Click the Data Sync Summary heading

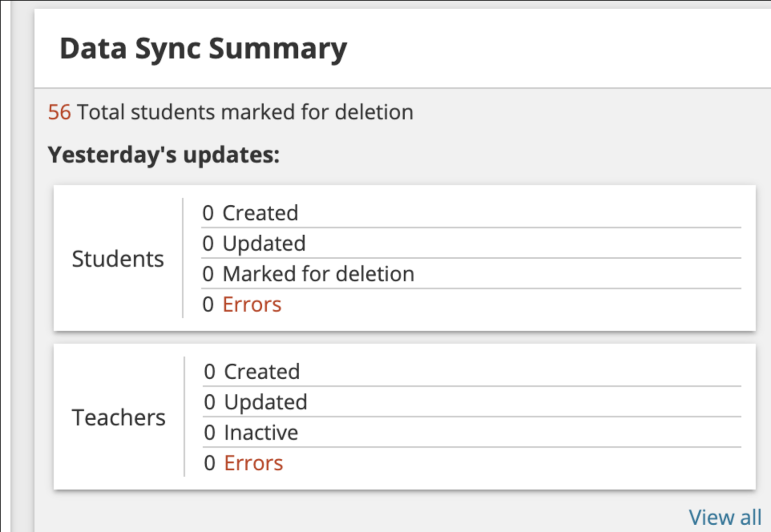[x=203, y=49]
